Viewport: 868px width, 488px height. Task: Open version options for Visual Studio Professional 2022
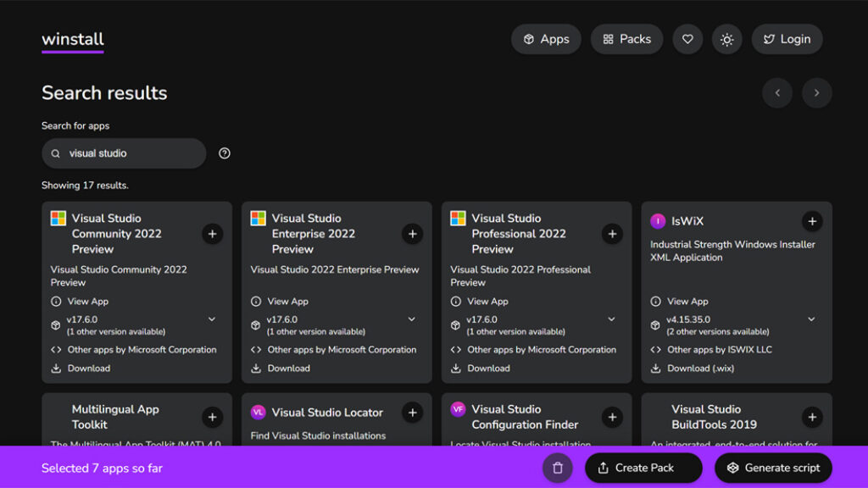point(611,319)
